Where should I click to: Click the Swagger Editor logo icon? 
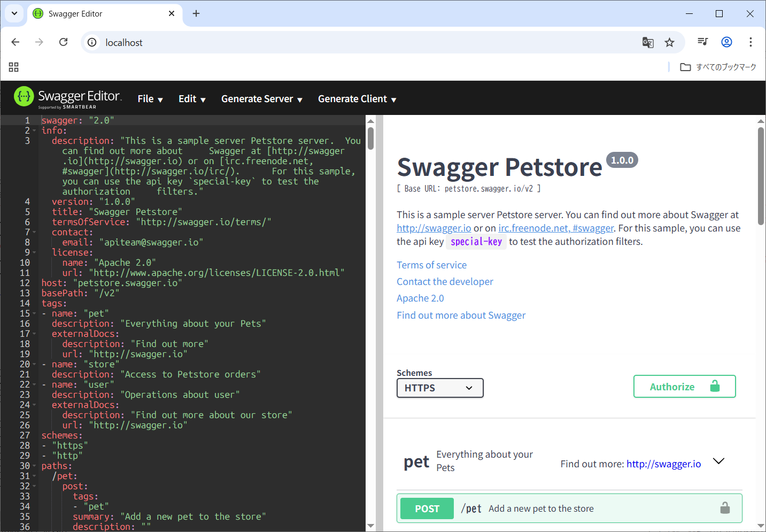click(x=24, y=97)
